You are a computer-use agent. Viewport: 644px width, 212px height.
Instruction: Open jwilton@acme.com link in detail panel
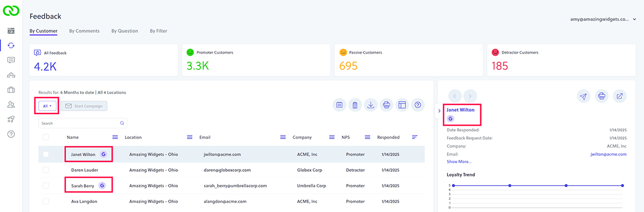(x=608, y=154)
